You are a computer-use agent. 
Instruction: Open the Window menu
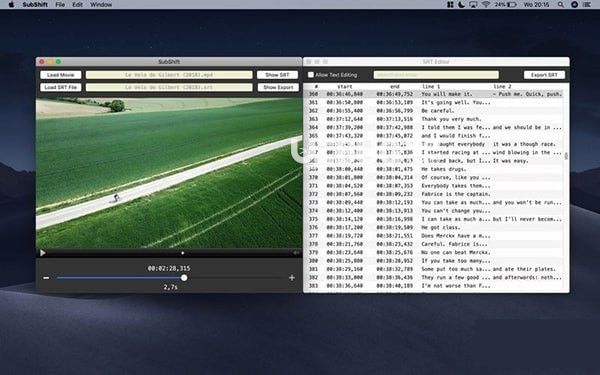click(x=101, y=5)
